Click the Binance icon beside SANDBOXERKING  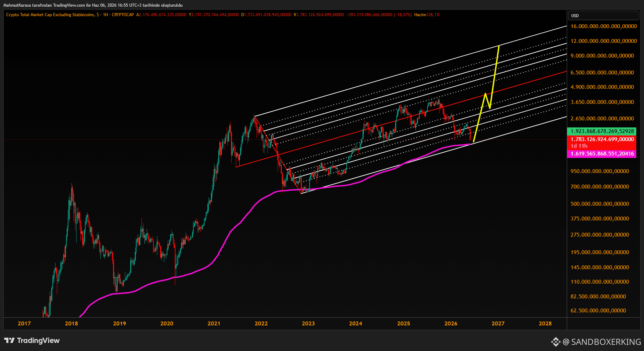pos(556,342)
